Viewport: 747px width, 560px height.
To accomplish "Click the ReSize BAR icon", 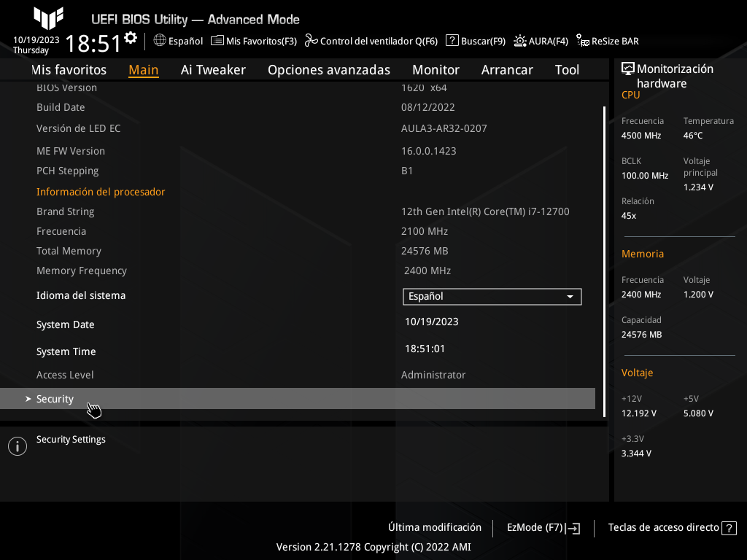I will click(x=583, y=41).
